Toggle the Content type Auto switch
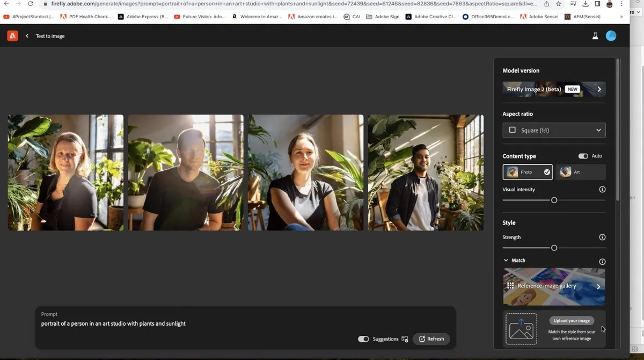This screenshot has width=644, height=360. point(583,156)
